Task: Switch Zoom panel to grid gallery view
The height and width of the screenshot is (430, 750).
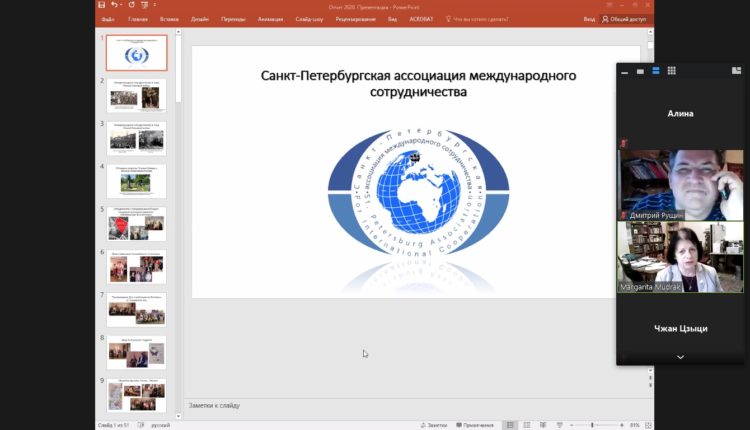Action: [672, 71]
